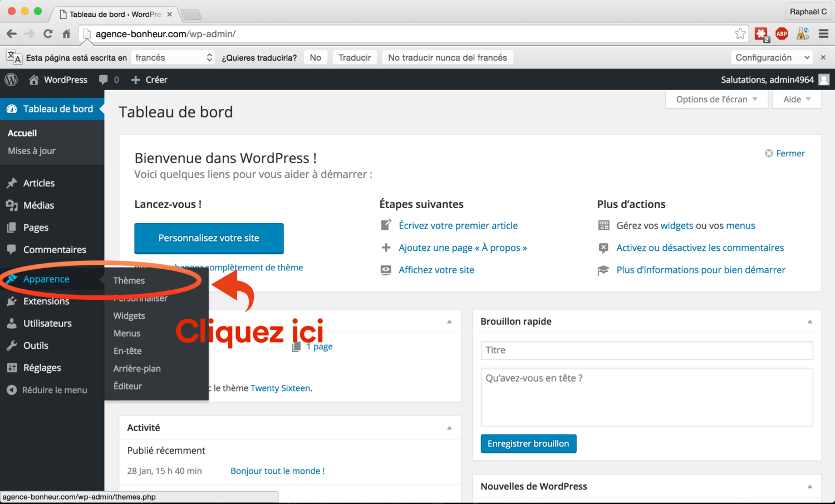Click Écrivez votre premier article link

(x=458, y=225)
